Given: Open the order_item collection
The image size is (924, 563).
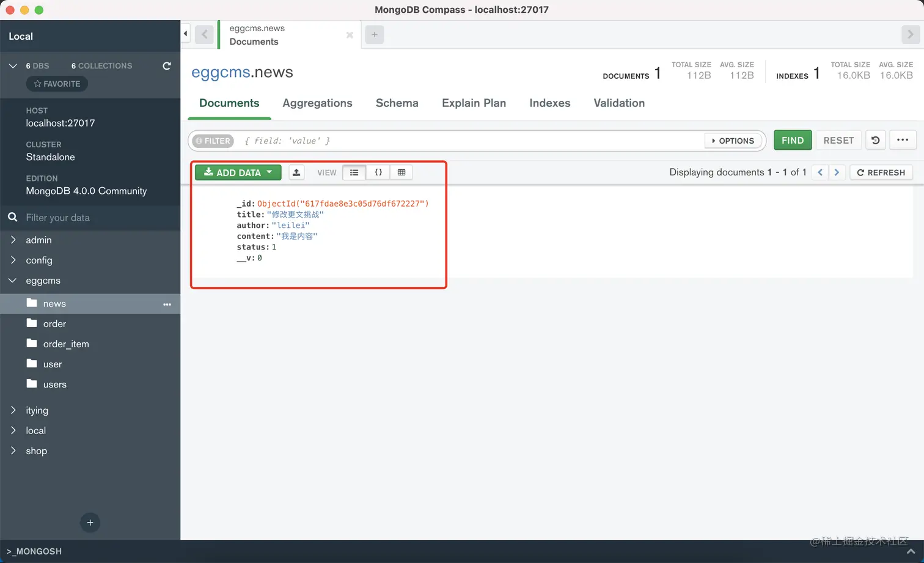Looking at the screenshot, I should [66, 344].
